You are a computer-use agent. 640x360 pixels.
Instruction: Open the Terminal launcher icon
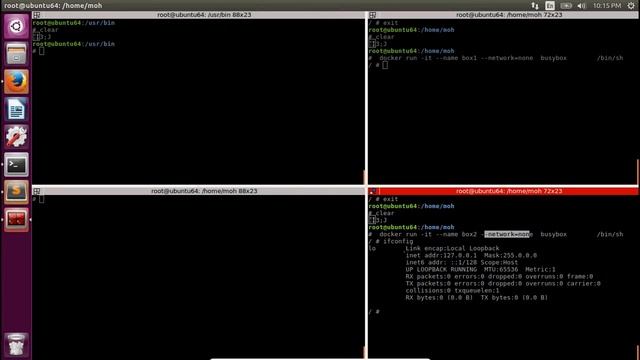(x=16, y=164)
